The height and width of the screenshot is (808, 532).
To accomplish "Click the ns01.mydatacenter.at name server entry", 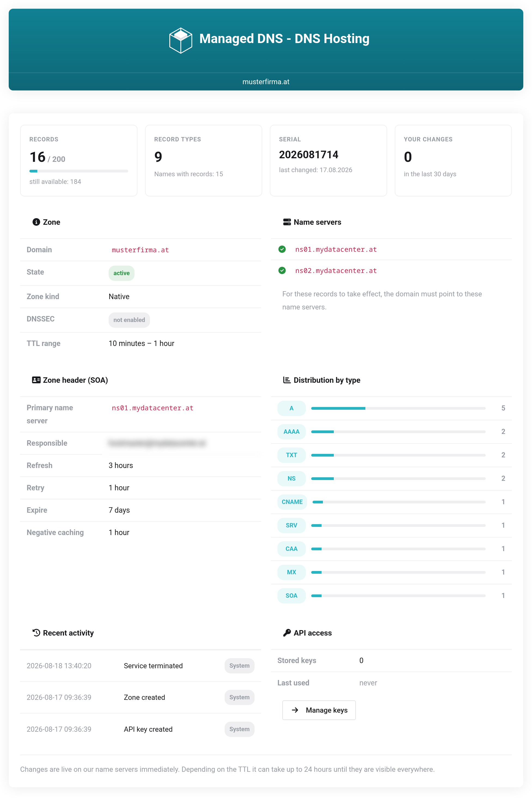I will 336,250.
